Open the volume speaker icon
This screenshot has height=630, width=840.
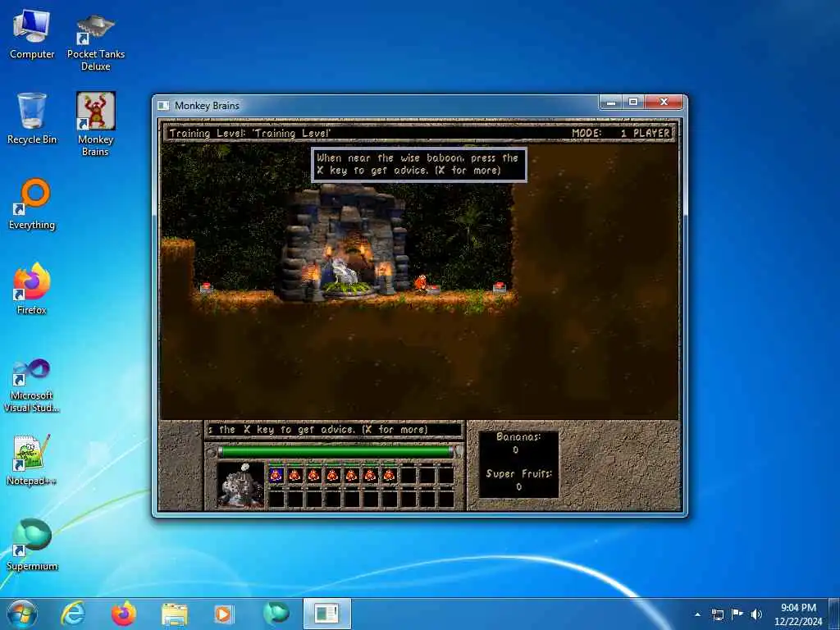point(756,614)
